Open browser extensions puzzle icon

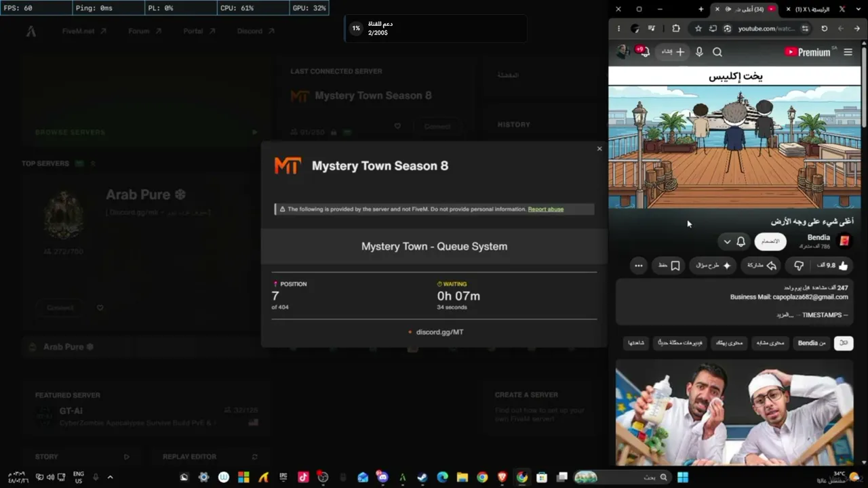pos(676,28)
